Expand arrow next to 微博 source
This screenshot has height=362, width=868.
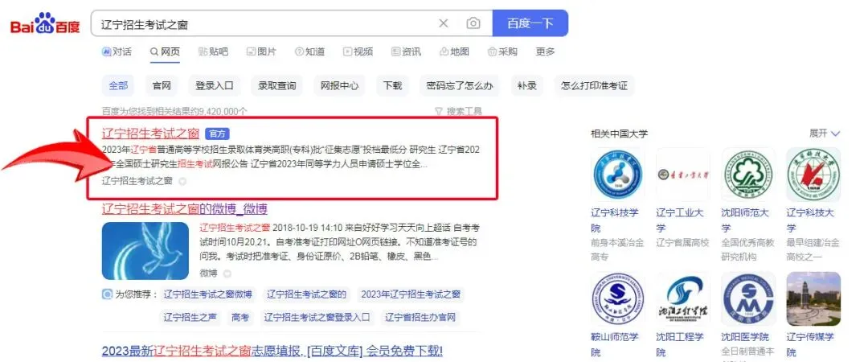point(227,274)
